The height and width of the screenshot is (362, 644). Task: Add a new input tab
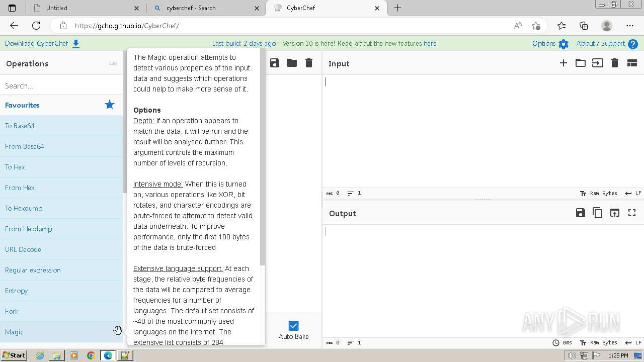pos(563,63)
